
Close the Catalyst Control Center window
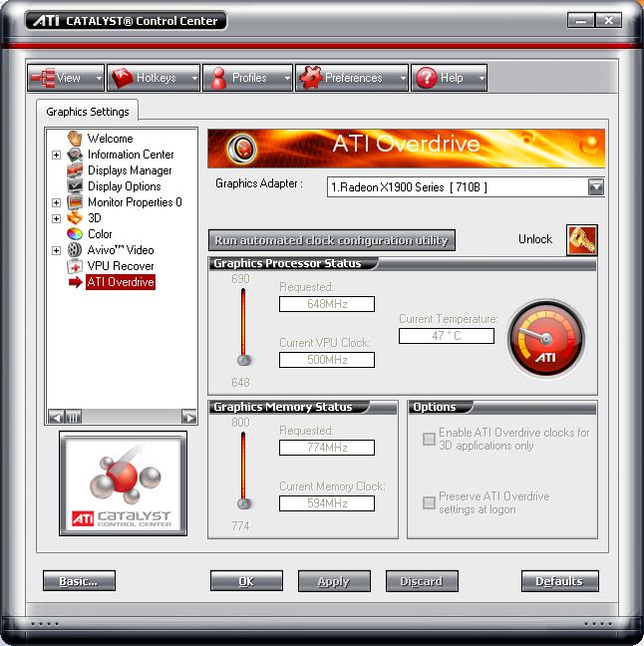[608, 20]
